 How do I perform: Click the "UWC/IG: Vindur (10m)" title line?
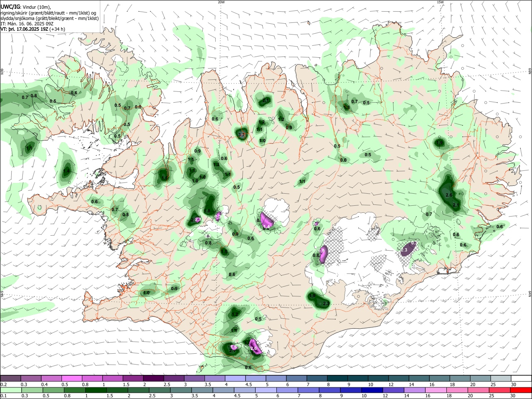click(x=26, y=7)
